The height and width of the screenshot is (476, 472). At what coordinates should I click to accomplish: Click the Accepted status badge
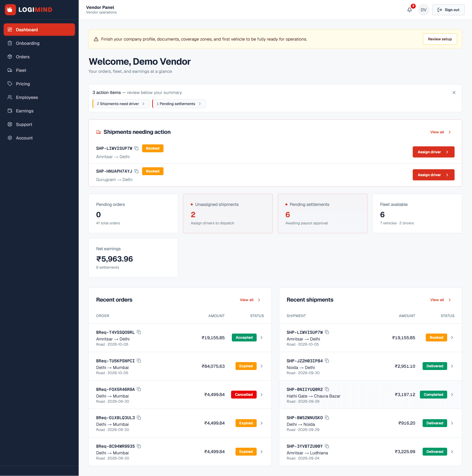244,338
